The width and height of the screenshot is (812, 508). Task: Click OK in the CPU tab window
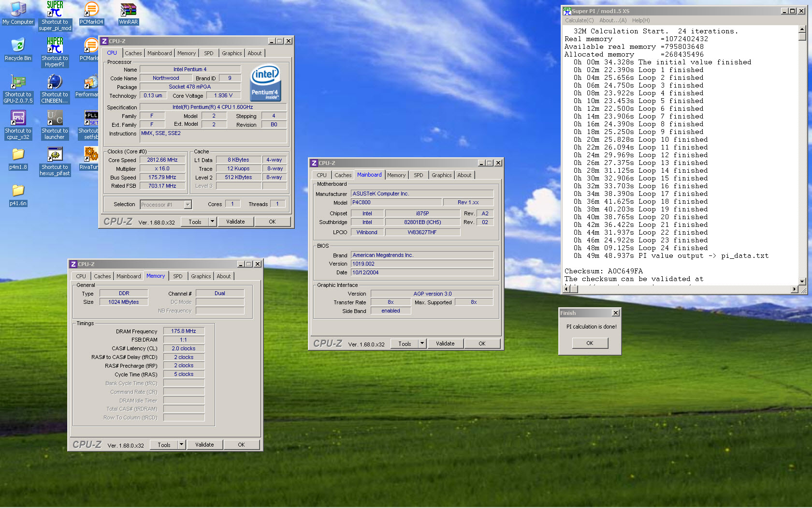coord(272,222)
